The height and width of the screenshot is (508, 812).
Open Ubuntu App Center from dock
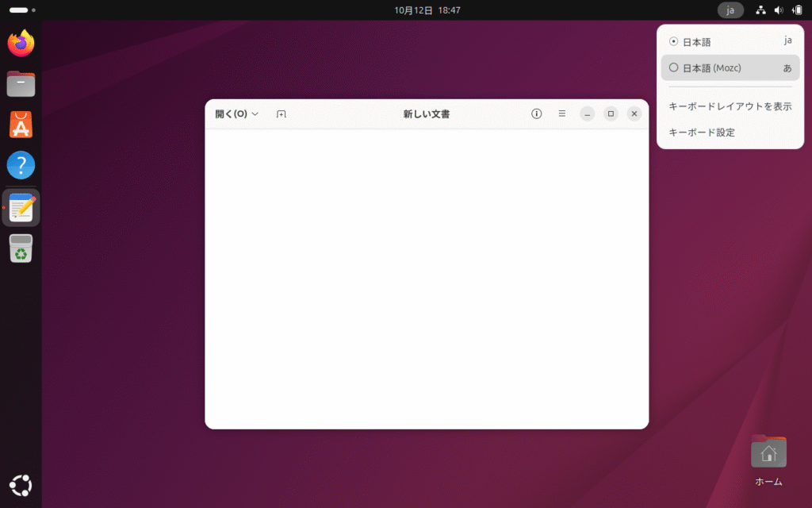(21, 125)
